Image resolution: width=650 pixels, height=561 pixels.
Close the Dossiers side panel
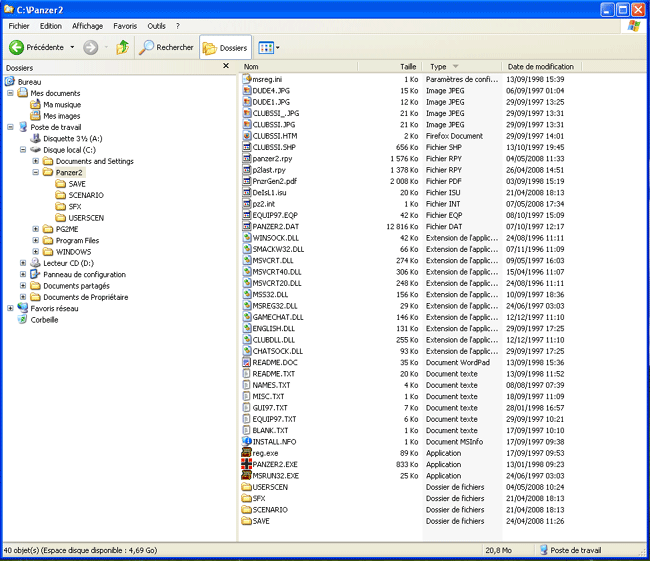click(226, 66)
